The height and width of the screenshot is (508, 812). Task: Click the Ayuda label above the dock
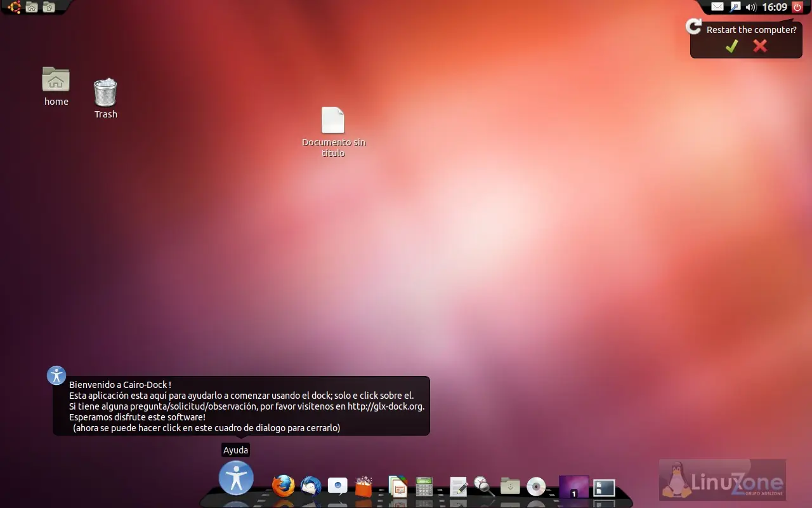(236, 450)
